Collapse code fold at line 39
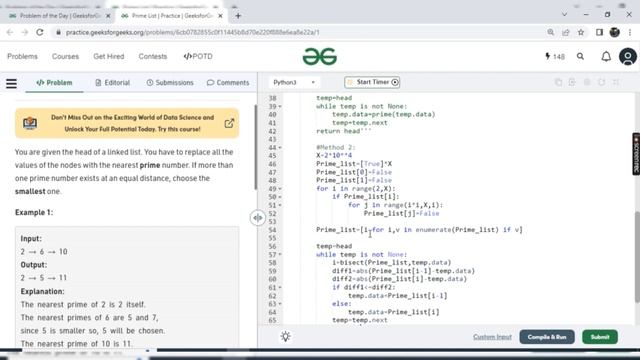This screenshot has height=360, width=640. coord(280,107)
